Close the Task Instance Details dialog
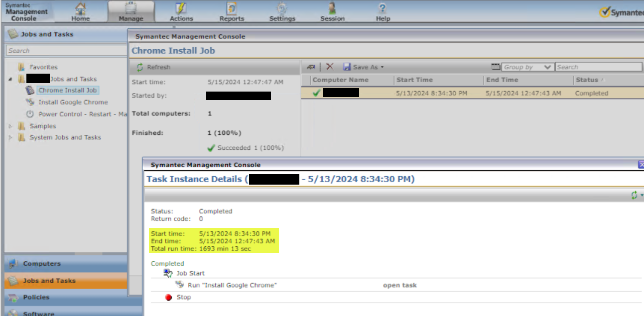The height and width of the screenshot is (316, 644). tap(641, 164)
